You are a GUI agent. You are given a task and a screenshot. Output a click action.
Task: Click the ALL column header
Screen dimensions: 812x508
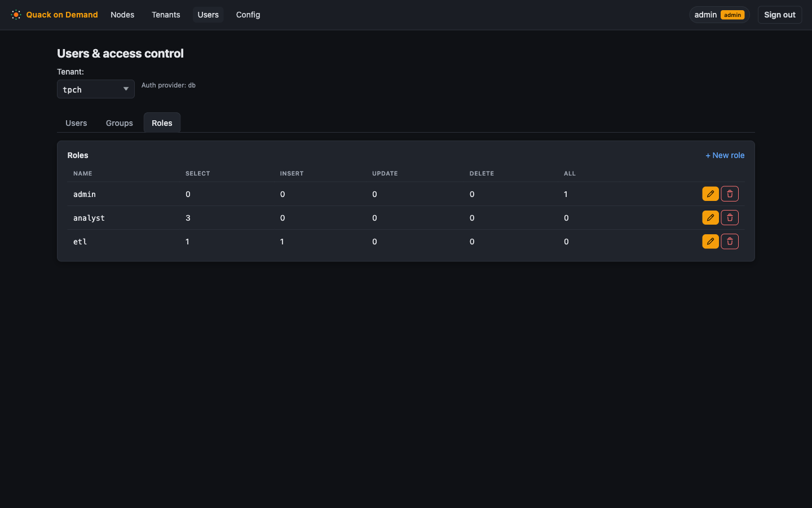570,173
